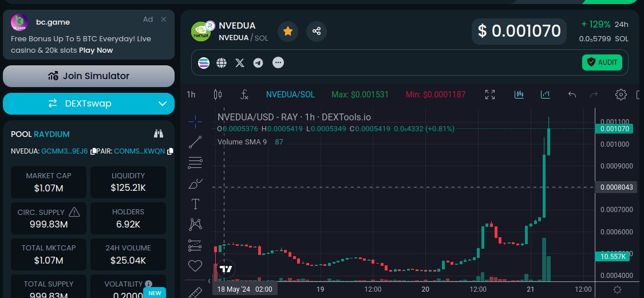Undo the last chart action
The width and height of the screenshot is (644, 298).
click(572, 95)
